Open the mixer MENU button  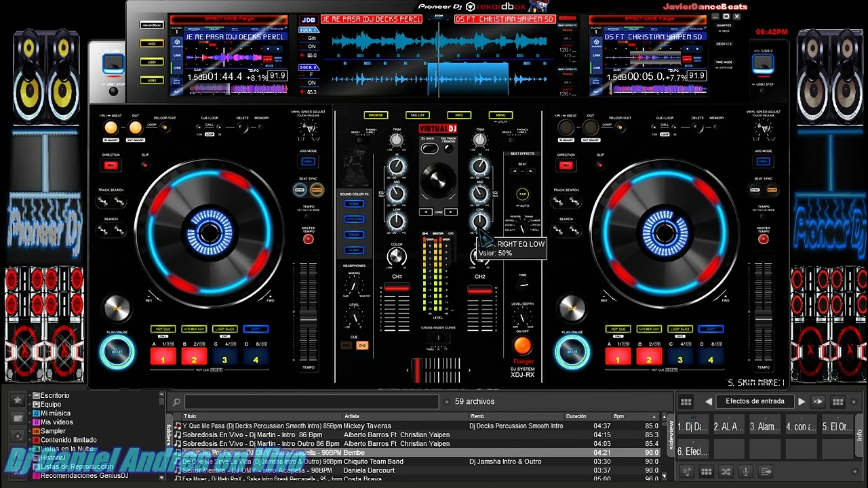(x=500, y=115)
